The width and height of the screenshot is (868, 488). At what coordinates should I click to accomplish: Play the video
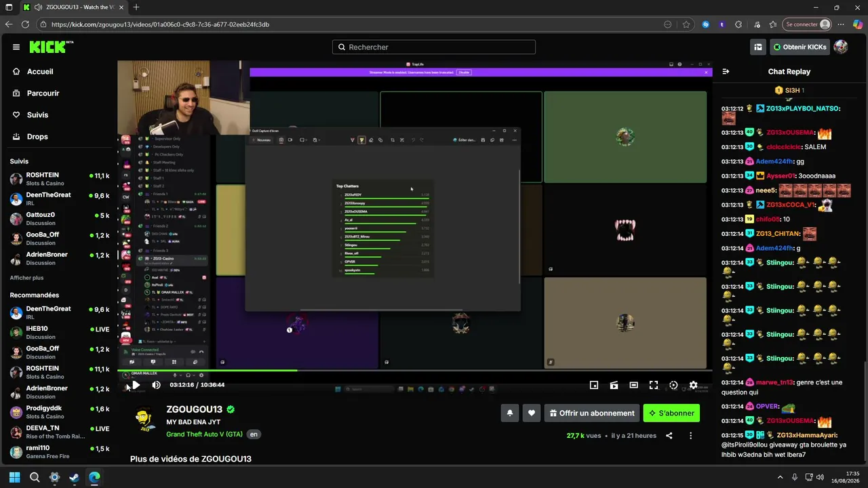136,385
